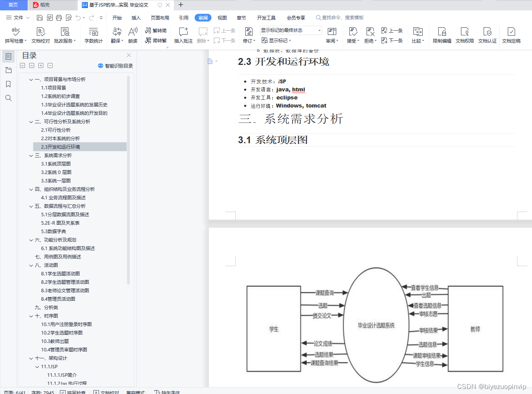532x394 pixels.
Task: Finalize the document (文档定稿)
Action: click(x=511, y=35)
